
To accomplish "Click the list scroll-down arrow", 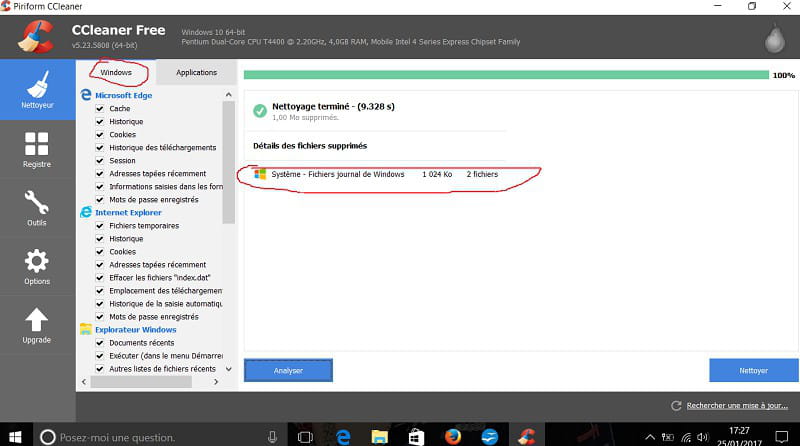I will 229,369.
